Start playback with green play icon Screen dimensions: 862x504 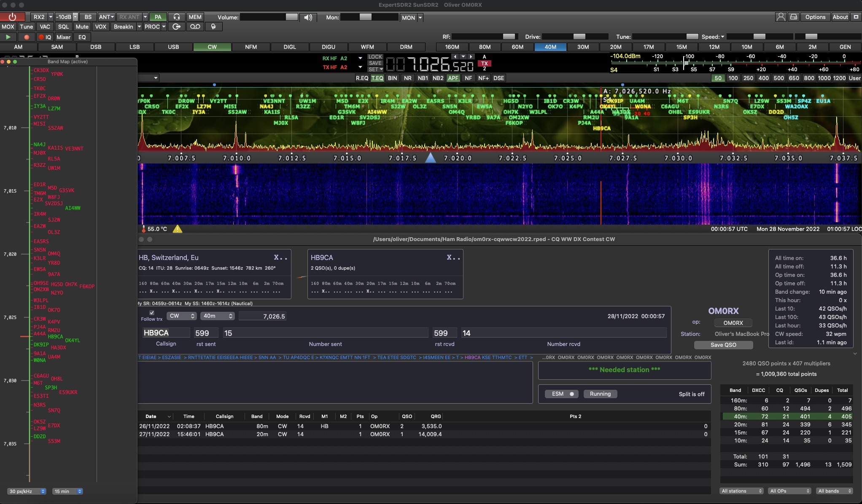click(x=8, y=37)
